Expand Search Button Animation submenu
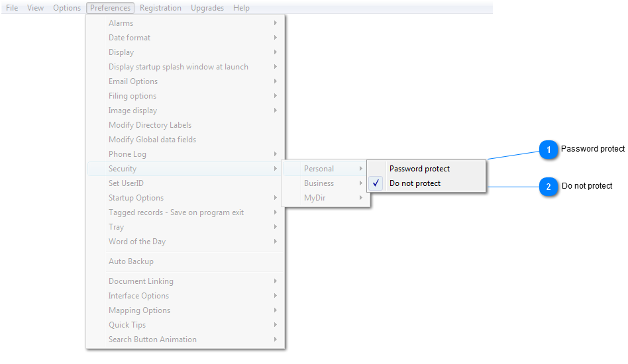The width and height of the screenshot is (628, 364). pos(185,340)
